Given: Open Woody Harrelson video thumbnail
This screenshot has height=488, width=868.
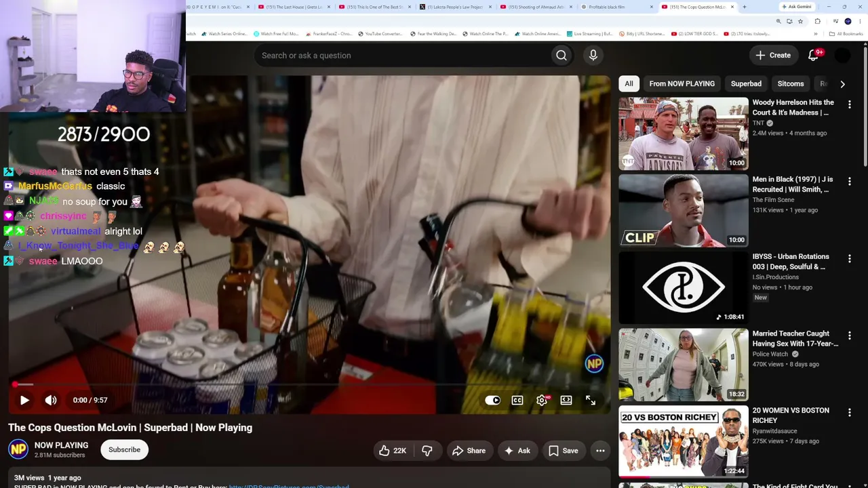Looking at the screenshot, I should pos(684,134).
